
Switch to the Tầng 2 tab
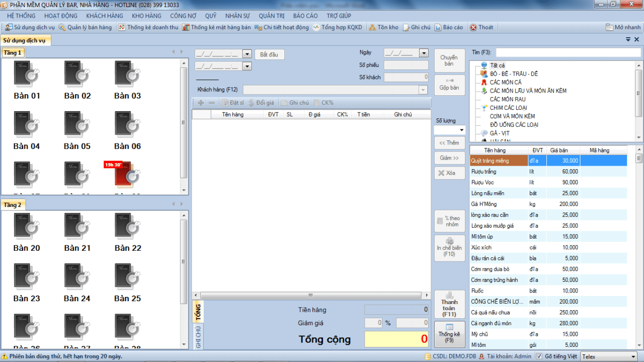[13, 205]
